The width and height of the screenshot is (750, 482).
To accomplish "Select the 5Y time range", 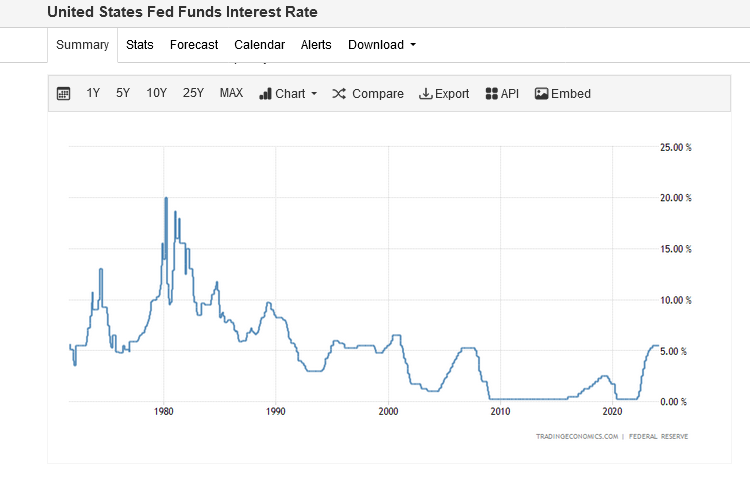I will click(x=123, y=93).
